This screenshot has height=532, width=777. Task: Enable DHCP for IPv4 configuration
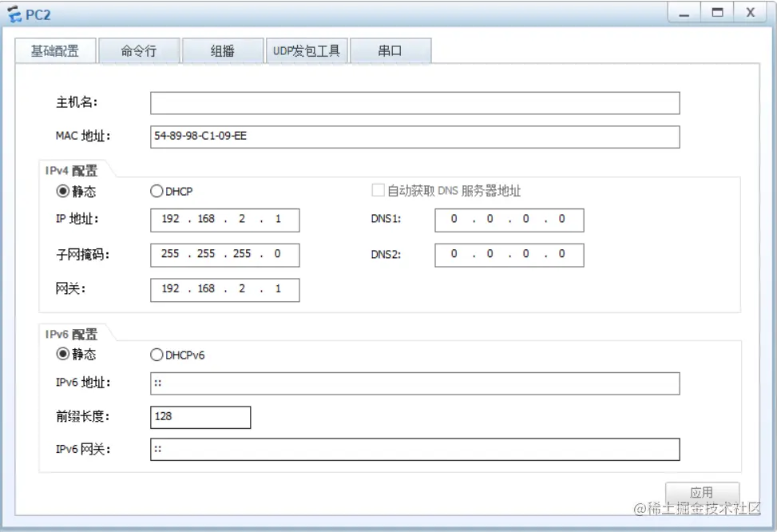point(157,191)
